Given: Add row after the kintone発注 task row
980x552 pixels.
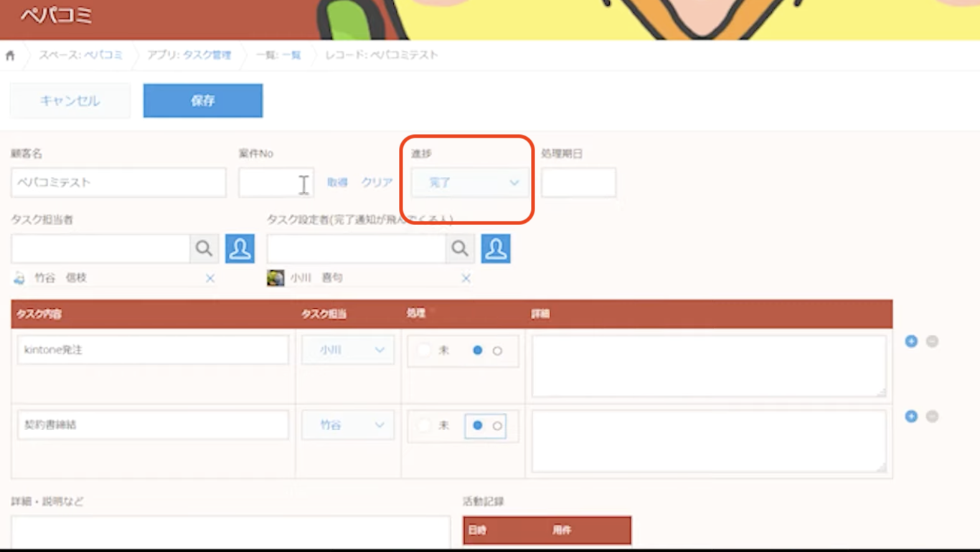Looking at the screenshot, I should [911, 341].
